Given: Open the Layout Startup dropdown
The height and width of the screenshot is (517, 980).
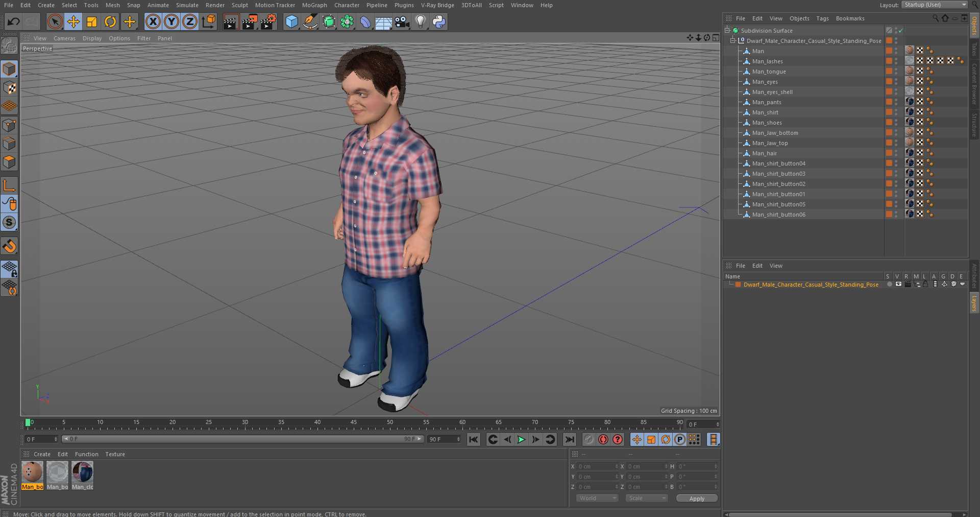Looking at the screenshot, I should pyautogui.click(x=935, y=5).
